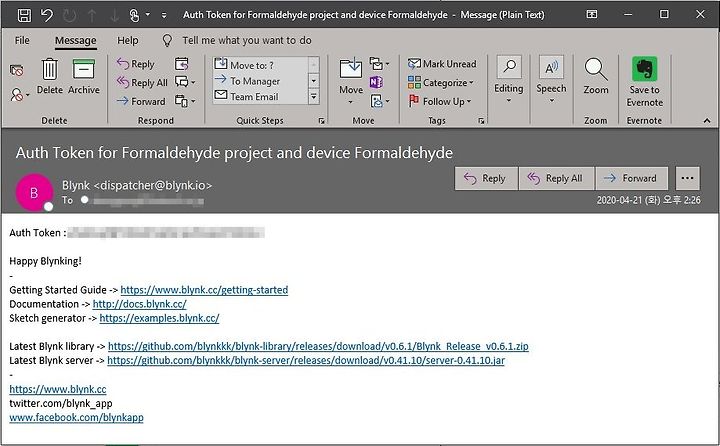Mark the message as Unread
The width and height of the screenshot is (720, 446).
(x=442, y=64)
